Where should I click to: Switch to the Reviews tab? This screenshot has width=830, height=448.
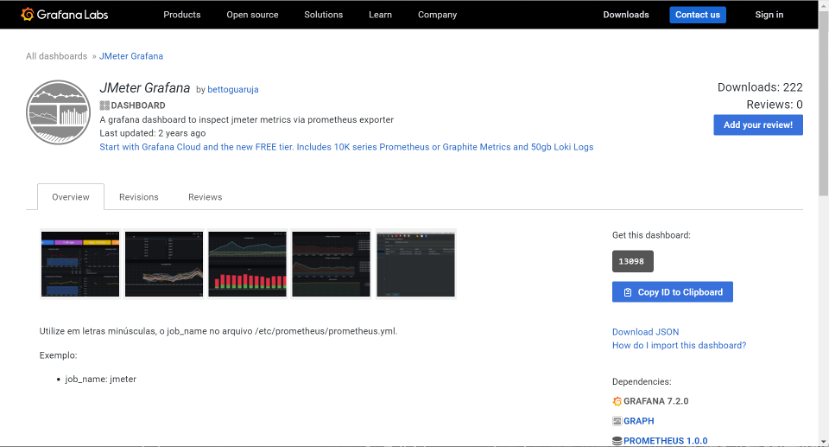click(x=205, y=197)
